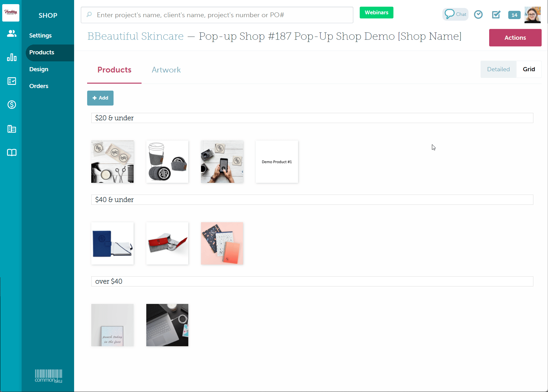This screenshot has height=392, width=548.
Task: Open the Actions dropdown button
Action: (515, 38)
